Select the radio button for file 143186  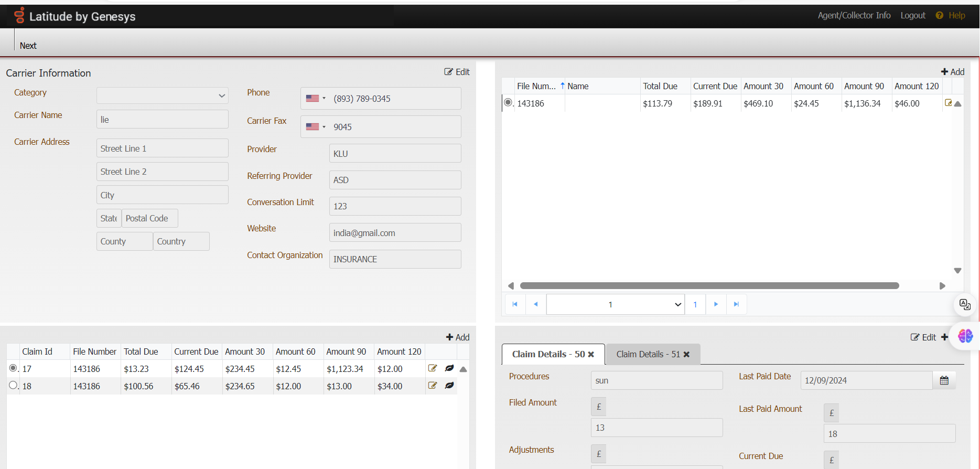pyautogui.click(x=508, y=103)
